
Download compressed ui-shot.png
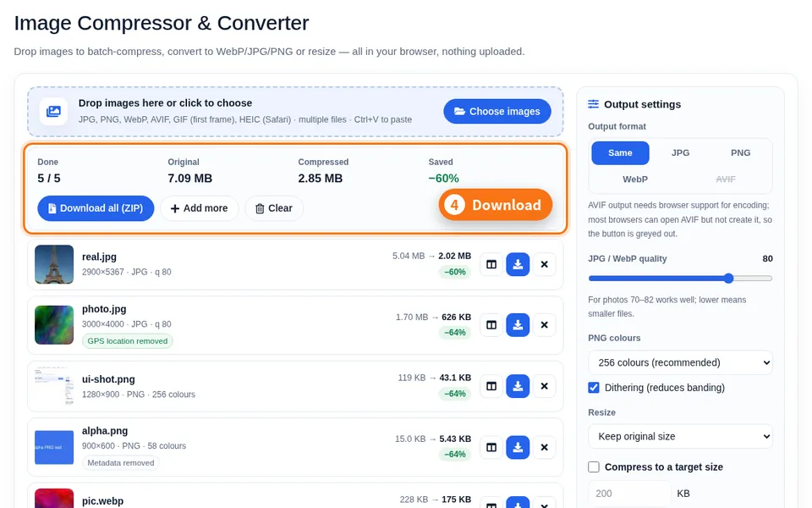coord(518,386)
